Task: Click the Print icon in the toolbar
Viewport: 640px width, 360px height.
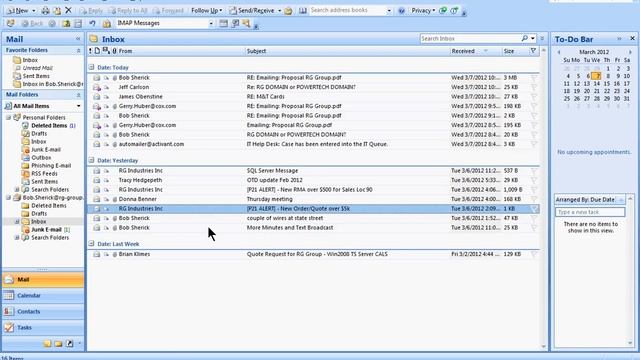Action: click(45, 11)
